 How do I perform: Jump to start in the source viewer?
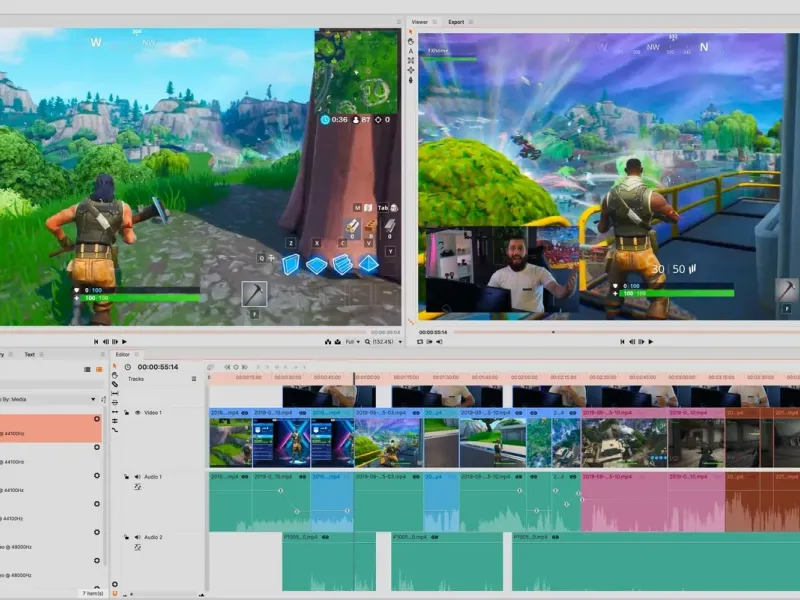(96, 342)
